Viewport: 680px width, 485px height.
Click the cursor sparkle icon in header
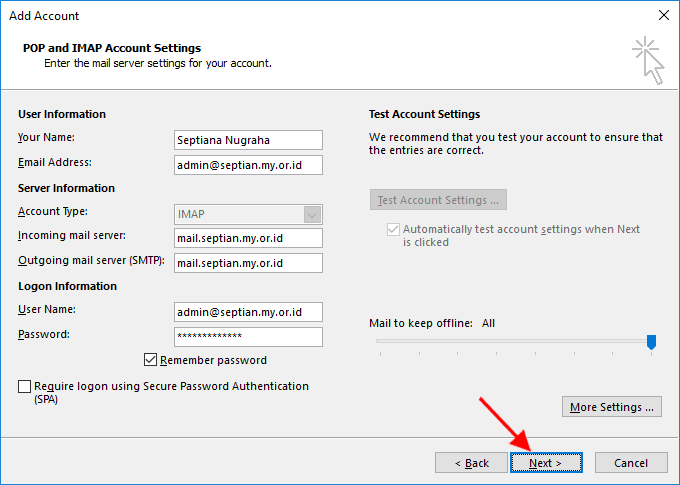coord(648,60)
